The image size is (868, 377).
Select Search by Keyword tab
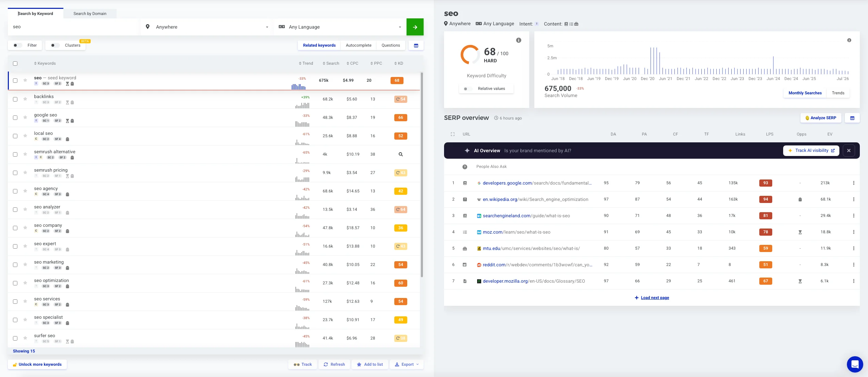point(35,14)
